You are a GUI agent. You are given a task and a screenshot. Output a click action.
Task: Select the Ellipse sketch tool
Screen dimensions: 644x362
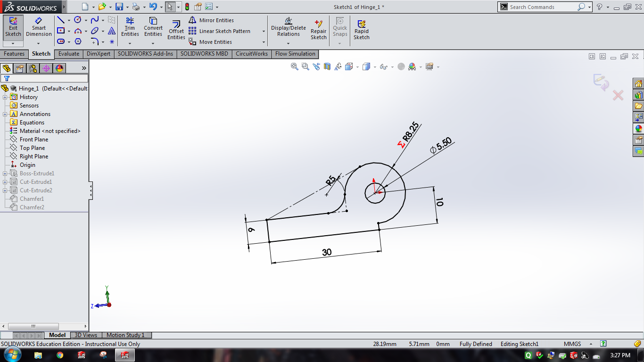(95, 31)
